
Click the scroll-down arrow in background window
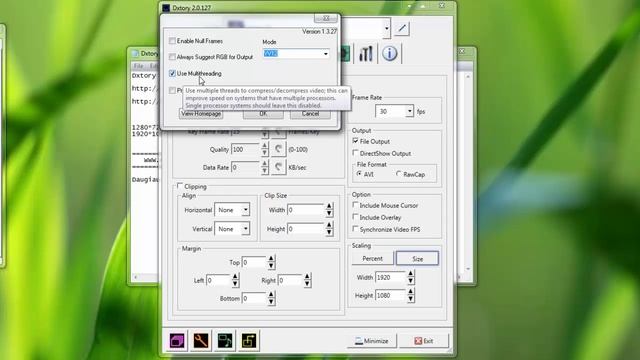coord(468,269)
